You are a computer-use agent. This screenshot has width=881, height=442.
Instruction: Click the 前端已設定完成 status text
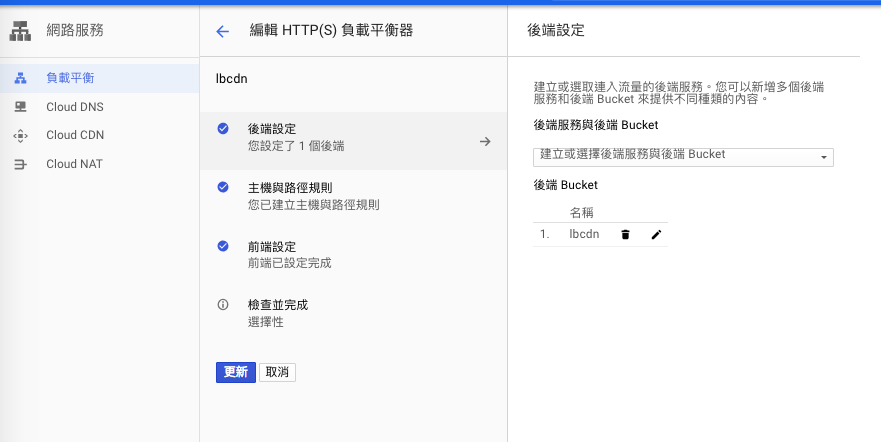click(289, 263)
